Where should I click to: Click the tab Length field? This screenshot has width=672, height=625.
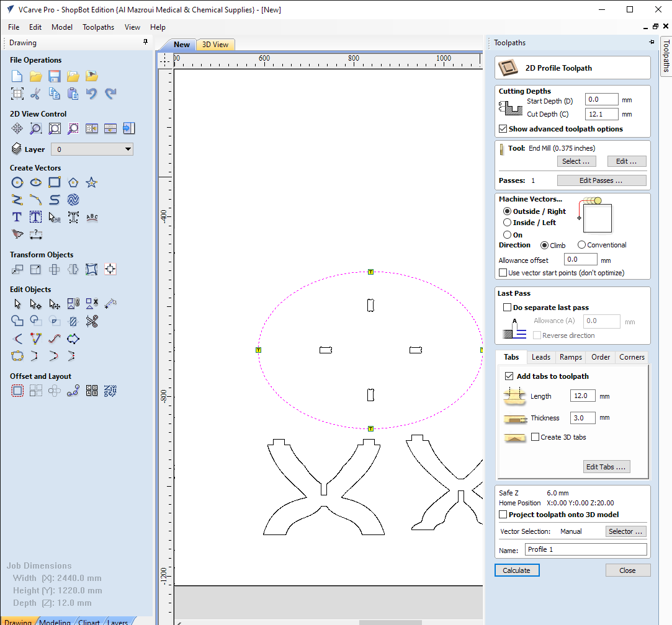coord(583,396)
